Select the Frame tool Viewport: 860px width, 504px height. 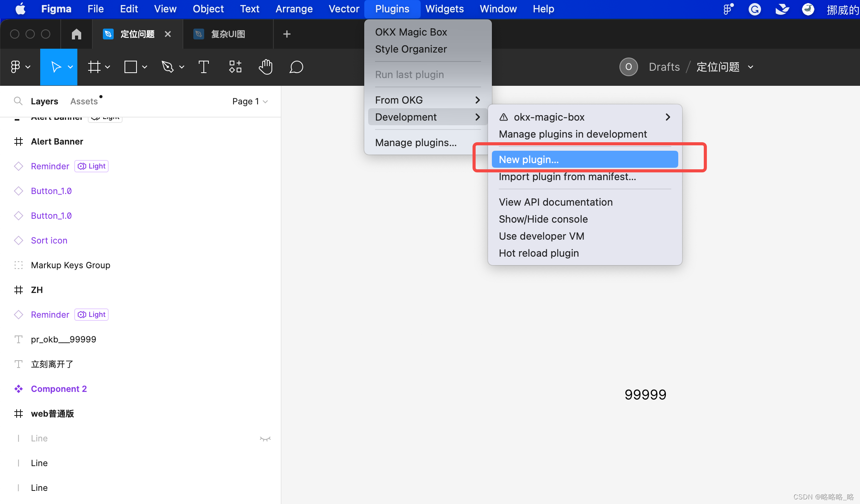coord(94,67)
